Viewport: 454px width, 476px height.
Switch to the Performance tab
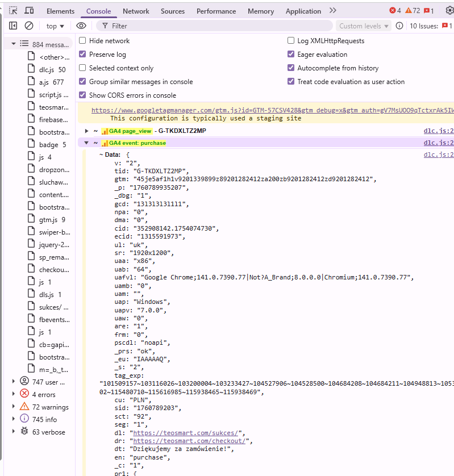click(x=216, y=11)
